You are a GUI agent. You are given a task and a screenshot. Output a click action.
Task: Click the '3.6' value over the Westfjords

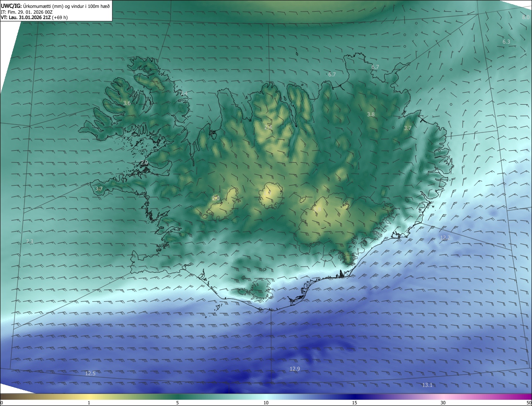pos(127,103)
